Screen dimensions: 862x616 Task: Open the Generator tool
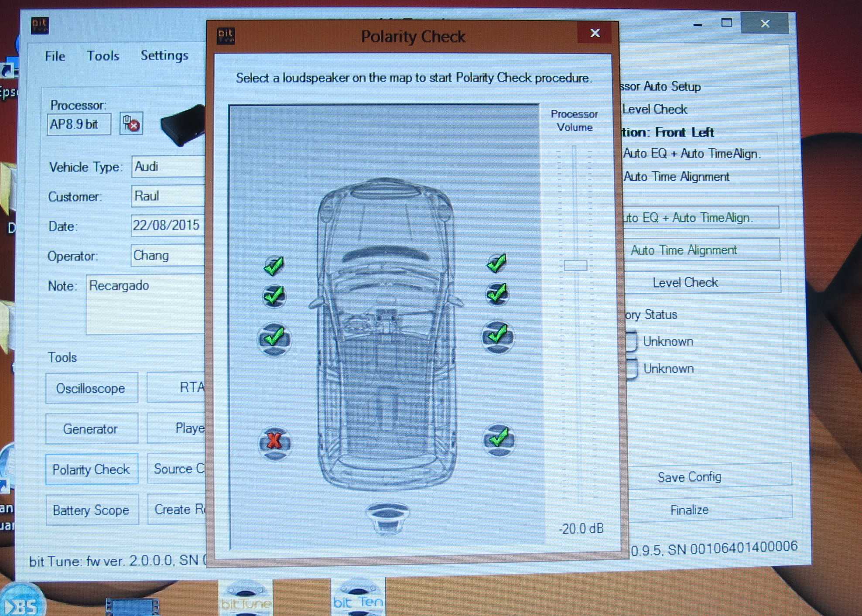tap(92, 428)
